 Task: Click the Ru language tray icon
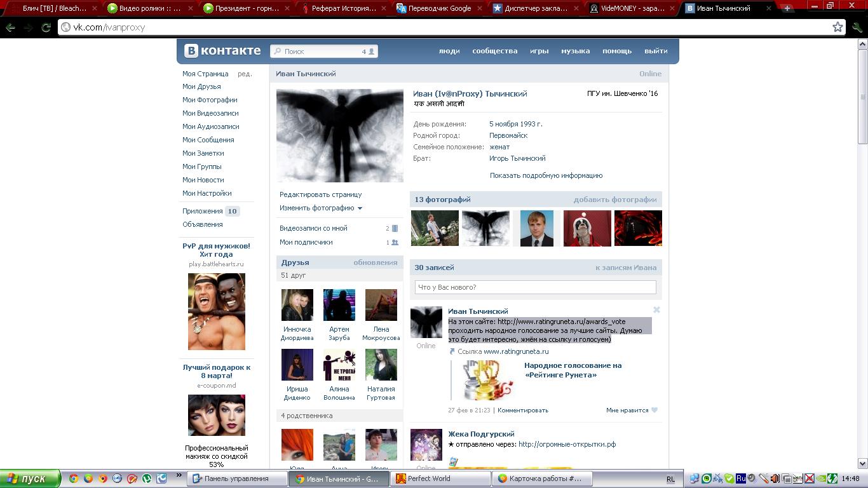coord(740,478)
